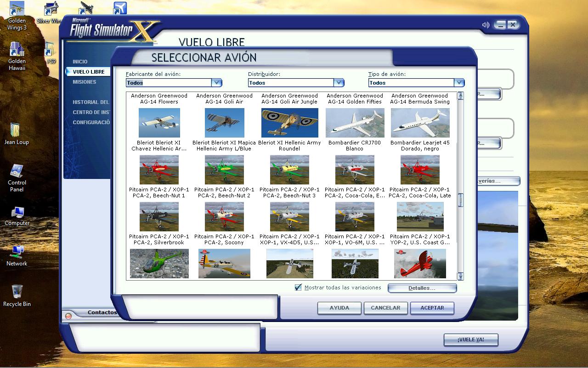The width and height of the screenshot is (588, 368).
Task: Select Pitcairn YOP-2 U.S. Coast Guard thumbnail
Action: [x=420, y=217]
